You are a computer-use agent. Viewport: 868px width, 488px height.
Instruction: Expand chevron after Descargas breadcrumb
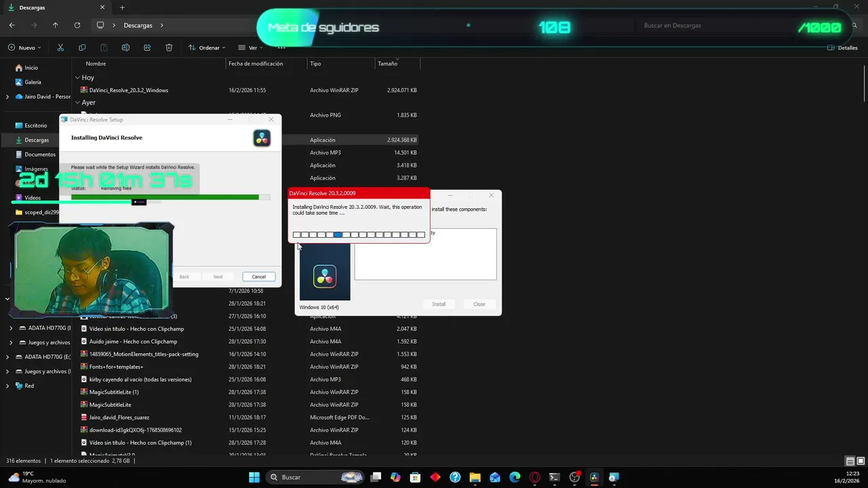[x=161, y=25]
